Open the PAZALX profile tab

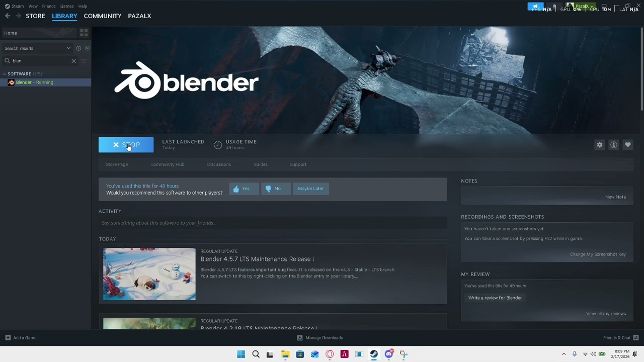coord(139,16)
